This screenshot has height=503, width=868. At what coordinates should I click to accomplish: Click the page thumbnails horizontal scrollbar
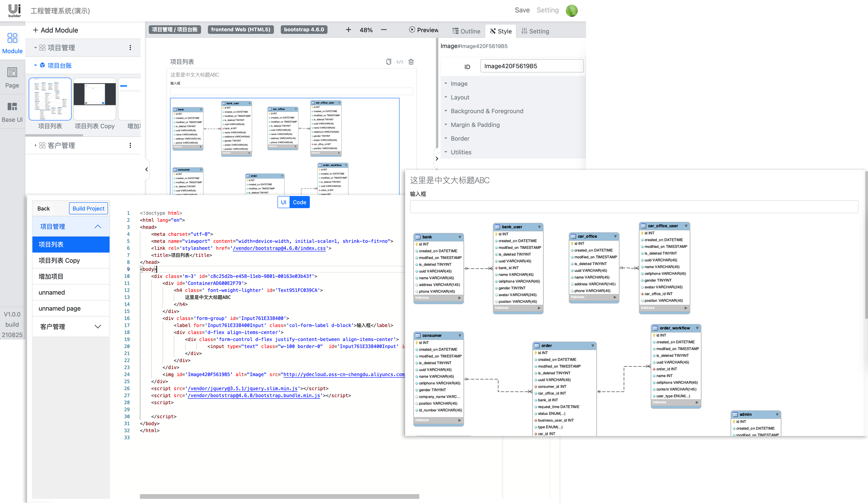click(x=54, y=135)
